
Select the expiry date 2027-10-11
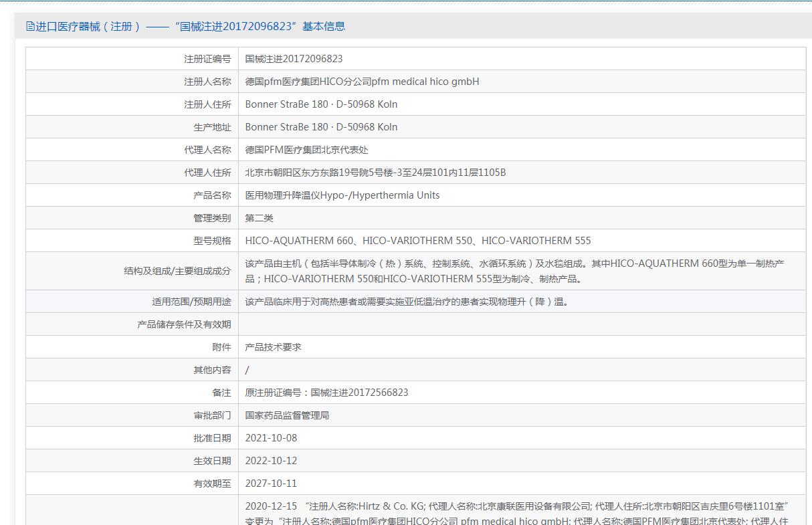tap(271, 484)
